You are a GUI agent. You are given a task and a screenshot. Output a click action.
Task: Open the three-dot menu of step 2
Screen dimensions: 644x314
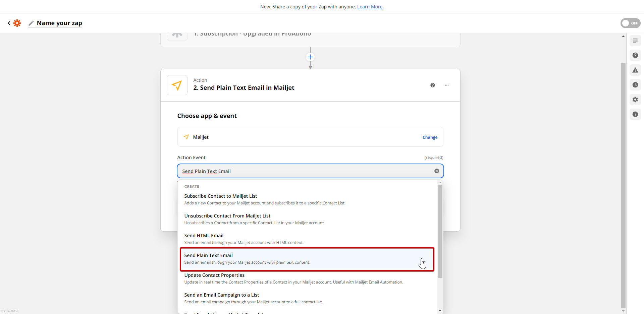click(x=447, y=85)
